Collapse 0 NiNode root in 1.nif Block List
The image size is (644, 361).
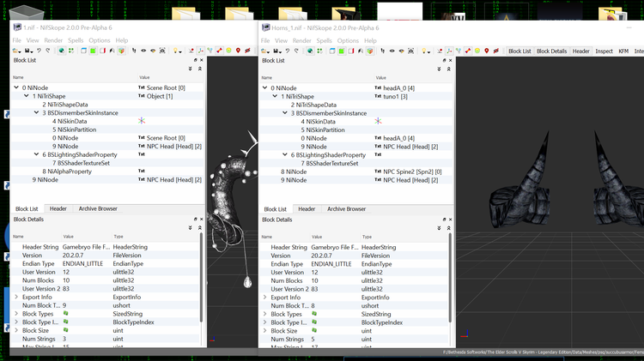tap(16, 87)
